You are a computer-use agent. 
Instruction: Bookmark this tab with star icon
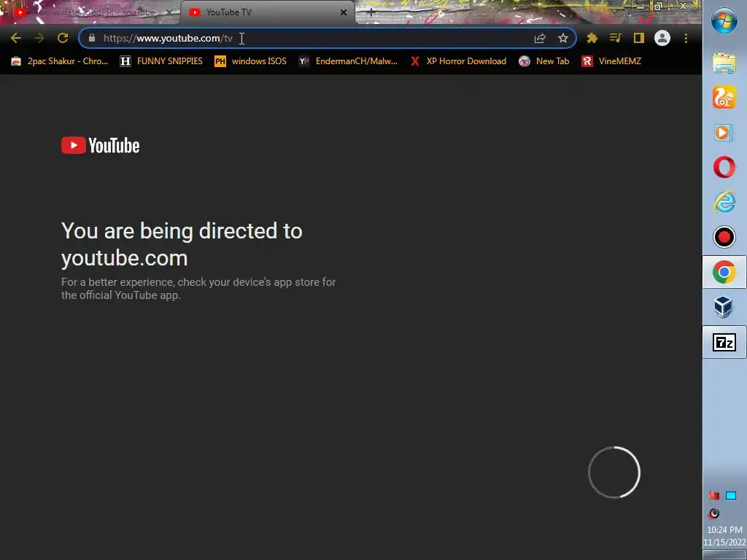pyautogui.click(x=563, y=38)
